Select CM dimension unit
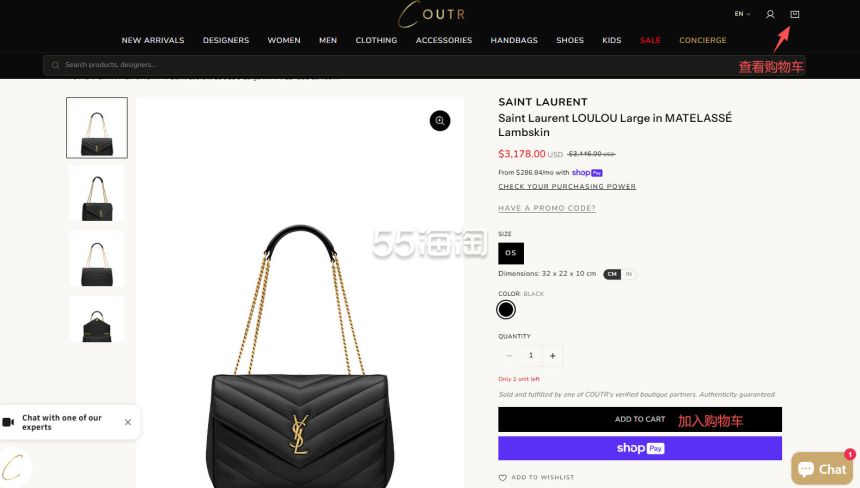Viewport: 860px width, 488px height. pos(612,274)
